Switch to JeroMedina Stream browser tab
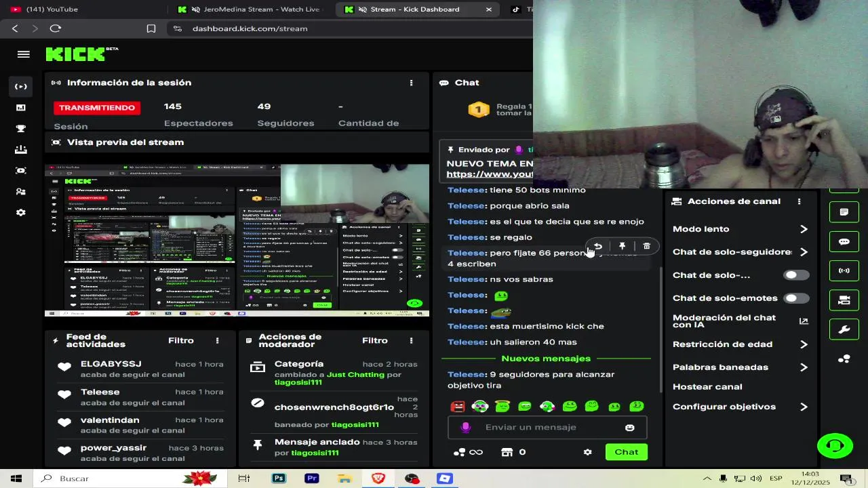Viewport: 868px width, 488px height. click(252, 9)
